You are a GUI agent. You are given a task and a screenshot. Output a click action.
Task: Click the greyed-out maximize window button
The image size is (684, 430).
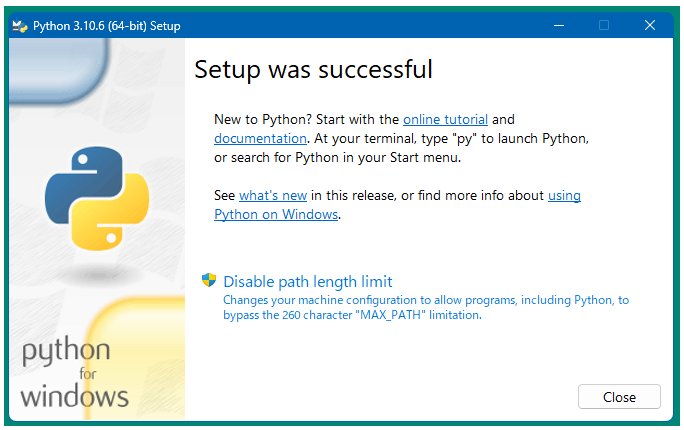click(x=603, y=25)
